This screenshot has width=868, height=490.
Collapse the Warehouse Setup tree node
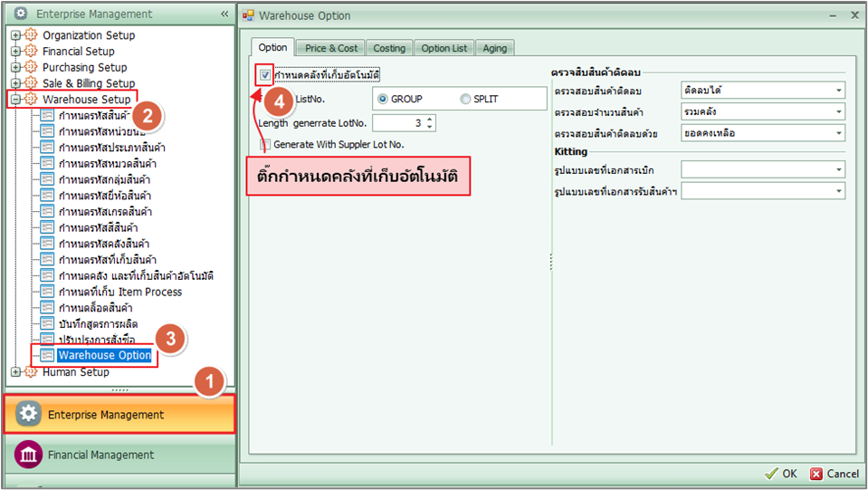(x=15, y=99)
